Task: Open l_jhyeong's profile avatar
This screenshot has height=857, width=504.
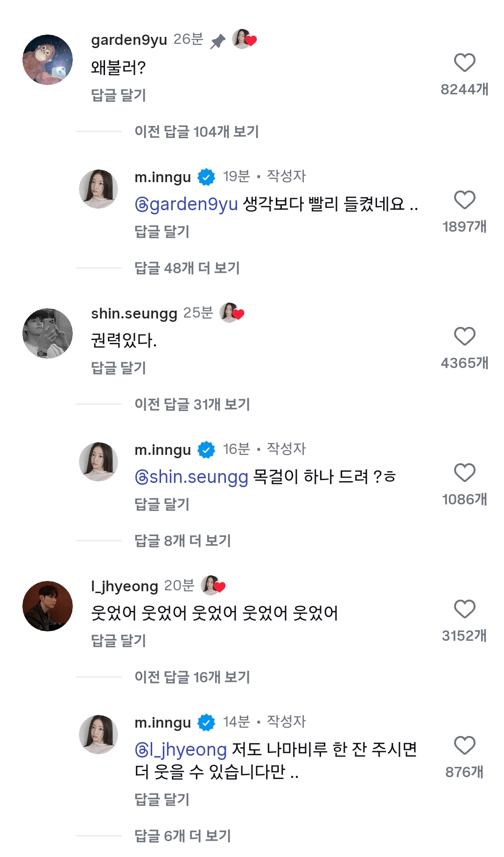Action: (48, 606)
